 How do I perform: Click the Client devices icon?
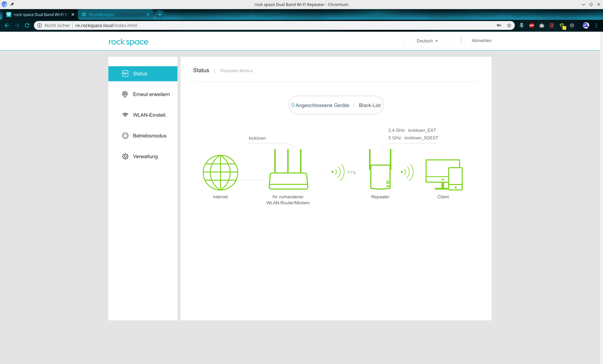pyautogui.click(x=444, y=174)
